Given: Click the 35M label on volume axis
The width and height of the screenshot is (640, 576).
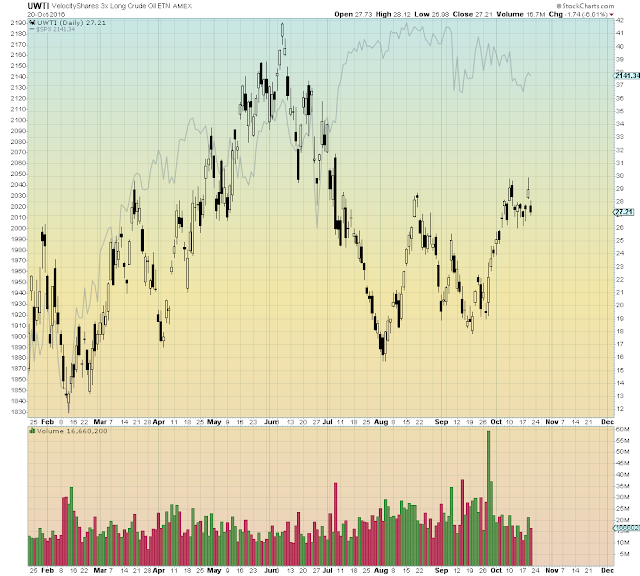Looking at the screenshot, I should pos(622,486).
